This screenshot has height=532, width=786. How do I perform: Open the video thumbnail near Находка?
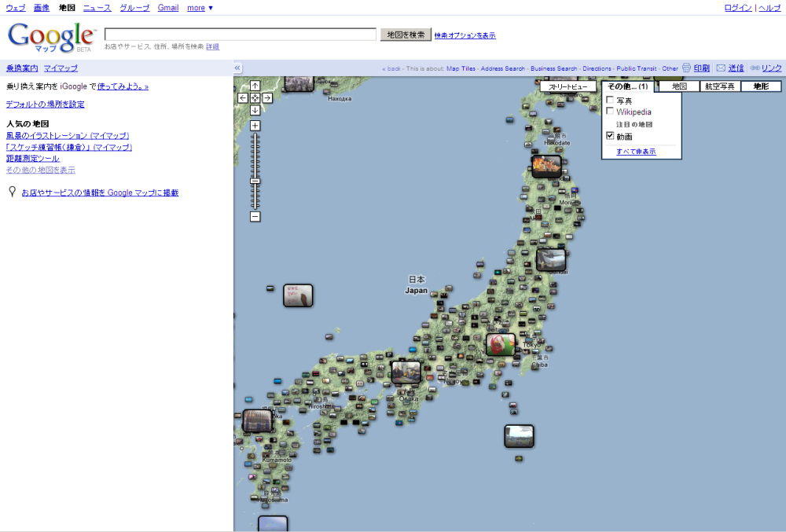pyautogui.click(x=299, y=83)
